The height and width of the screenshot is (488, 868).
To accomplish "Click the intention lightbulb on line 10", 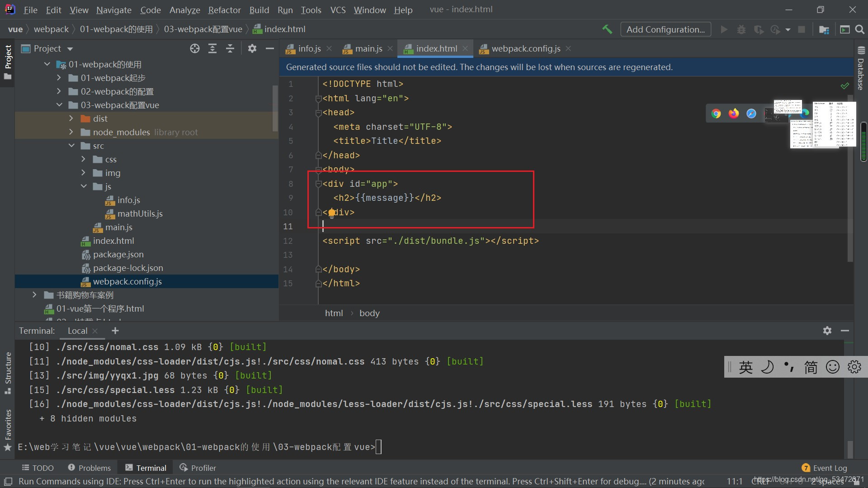I will [332, 213].
